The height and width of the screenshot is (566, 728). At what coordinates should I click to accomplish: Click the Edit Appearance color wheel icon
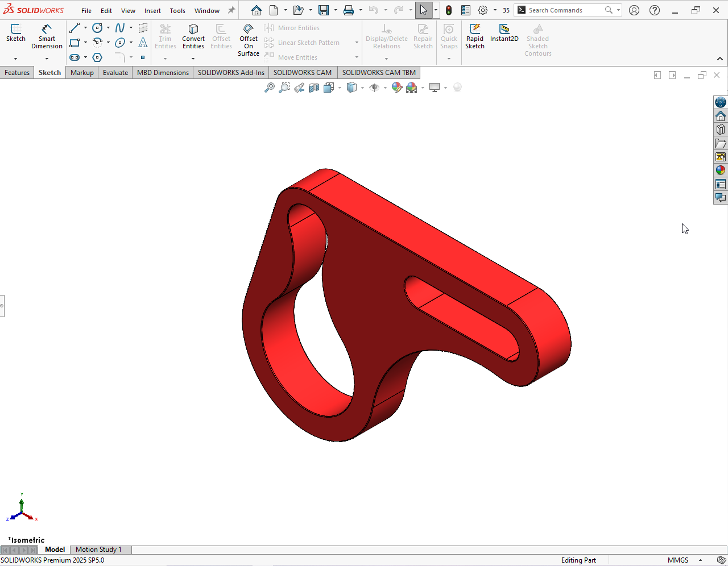pos(396,88)
